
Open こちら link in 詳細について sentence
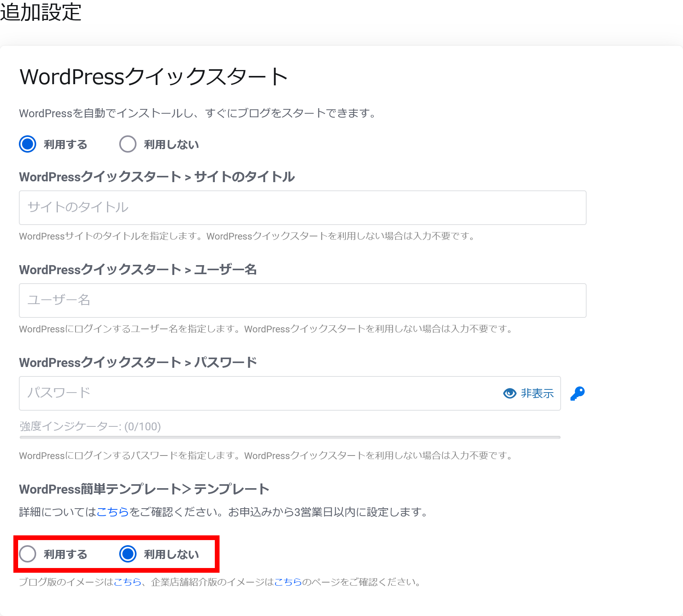click(x=113, y=512)
